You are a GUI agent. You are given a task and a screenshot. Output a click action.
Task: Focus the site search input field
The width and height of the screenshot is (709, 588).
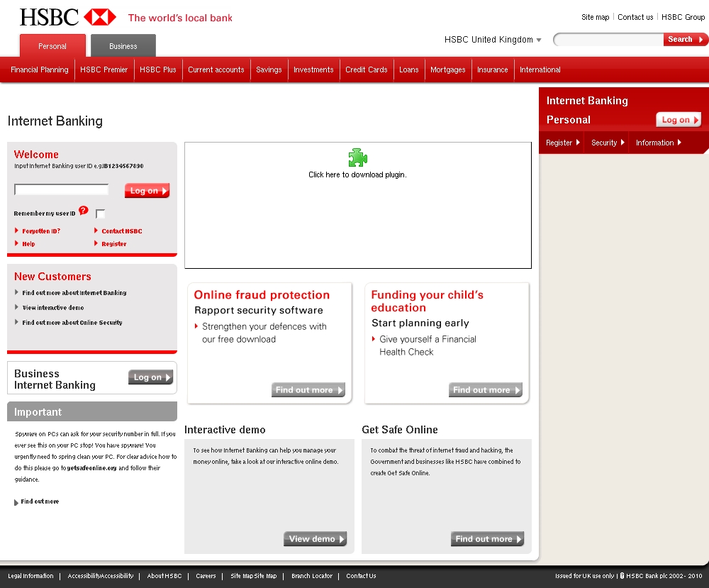point(609,39)
